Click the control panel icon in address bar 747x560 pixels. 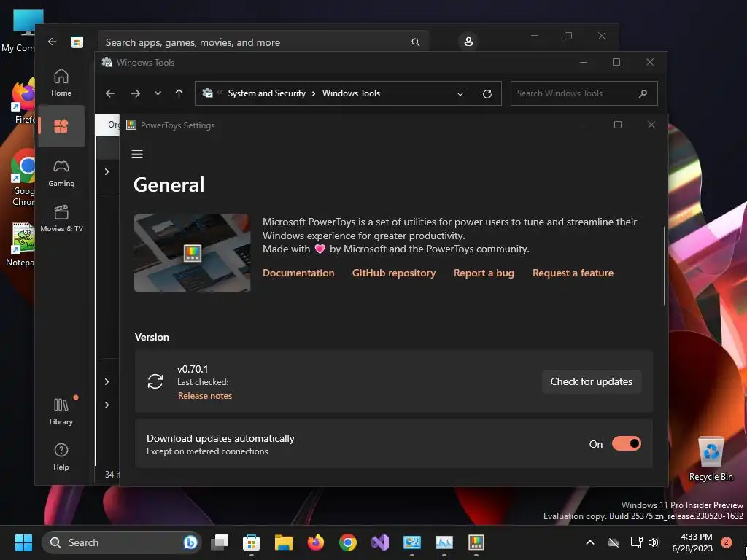[x=208, y=93]
